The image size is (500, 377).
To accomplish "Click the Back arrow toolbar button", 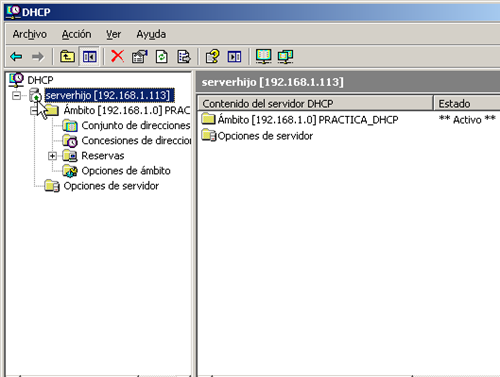I will coord(16,57).
